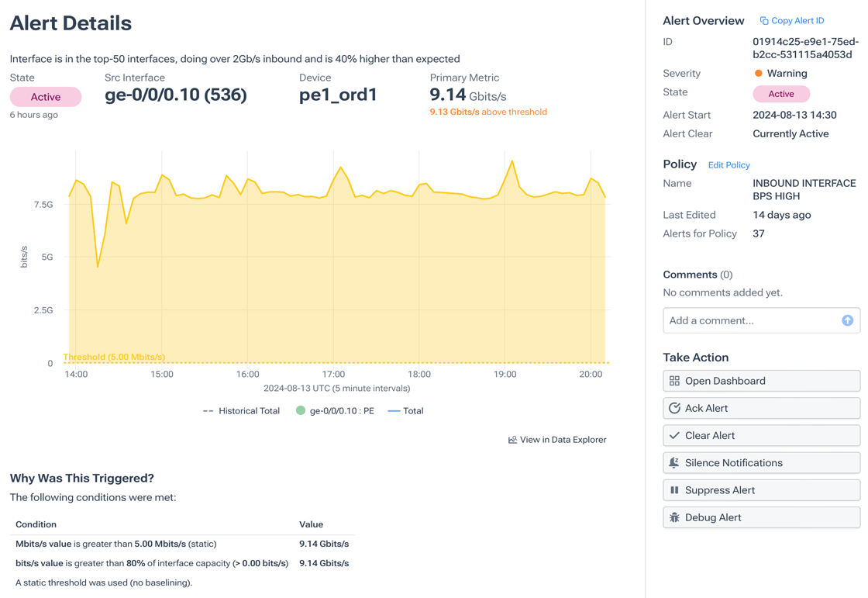
Task: Click the bell icon for Silence Notifications
Action: pos(673,462)
